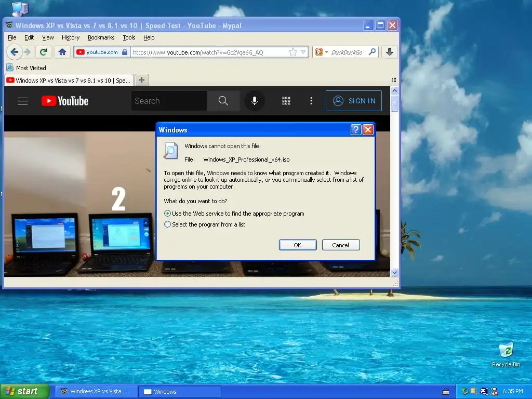Click the page scrollbar down arrow
The image size is (532, 399).
click(x=394, y=272)
